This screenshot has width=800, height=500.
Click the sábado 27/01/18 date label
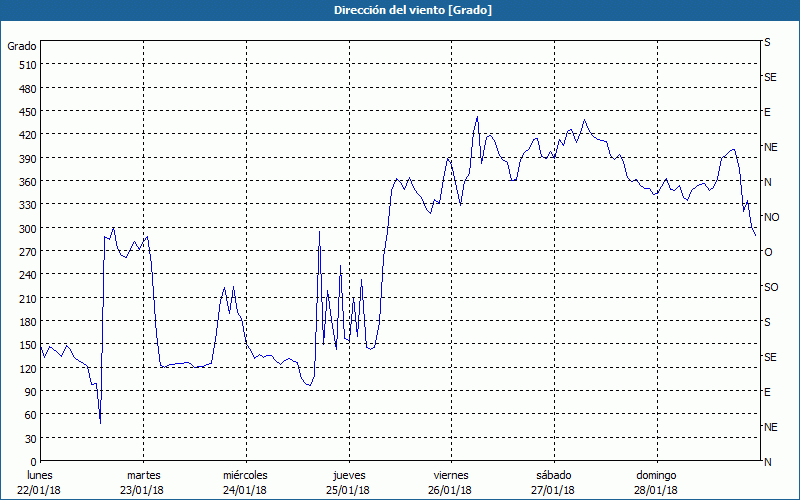click(553, 482)
